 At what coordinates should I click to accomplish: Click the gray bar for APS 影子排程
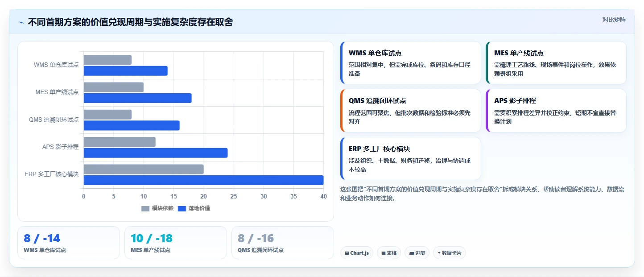point(120,142)
